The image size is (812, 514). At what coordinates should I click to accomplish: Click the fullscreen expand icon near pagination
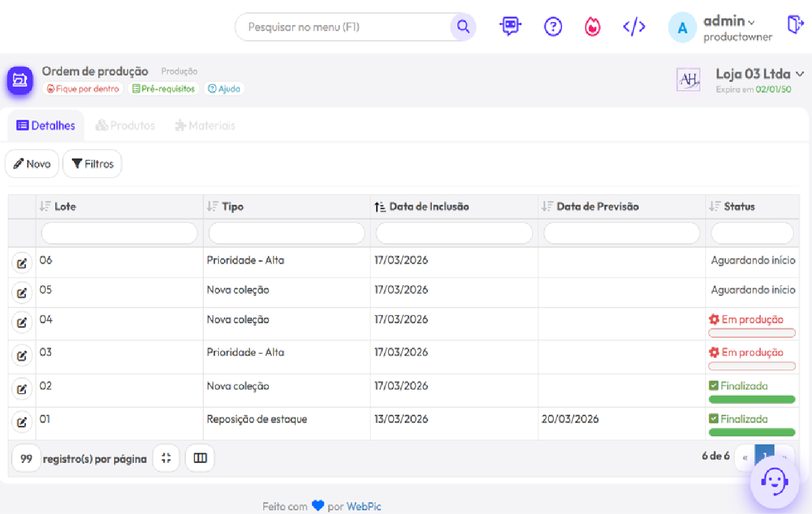coord(166,458)
